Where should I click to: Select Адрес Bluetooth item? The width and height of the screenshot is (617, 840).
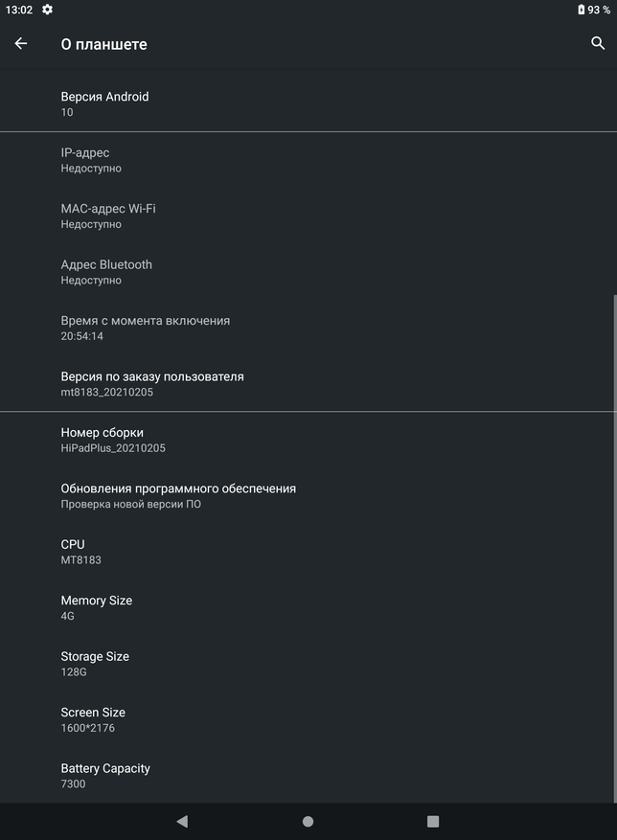click(x=308, y=272)
